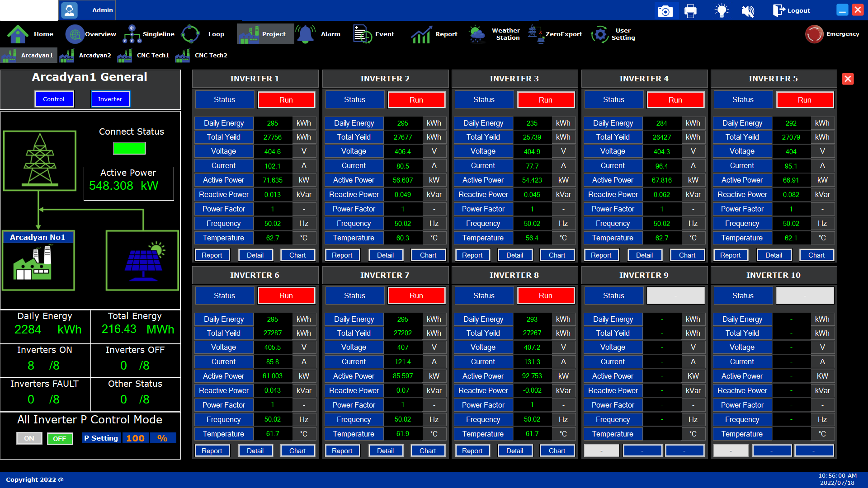Click the light bulb icon
This screenshot has height=488, width=868.
tap(722, 10)
